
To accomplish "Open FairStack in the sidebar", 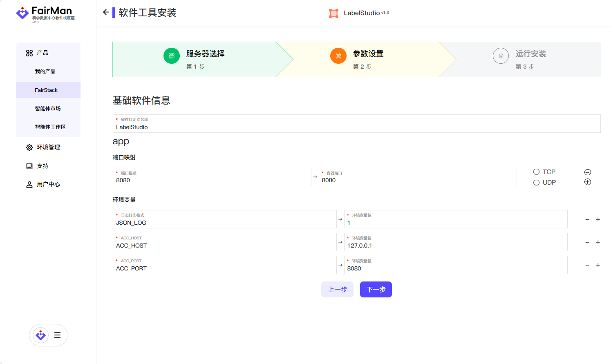I will (x=46, y=90).
